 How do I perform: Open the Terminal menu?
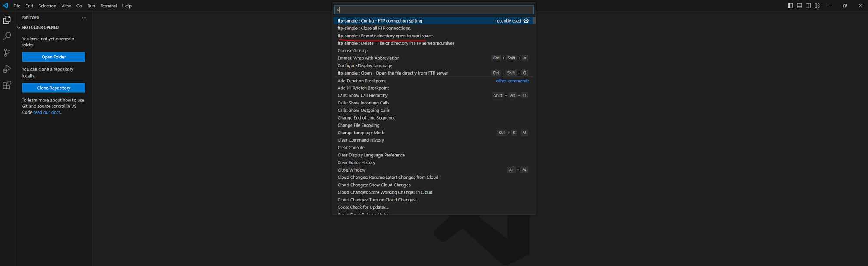pyautogui.click(x=108, y=6)
